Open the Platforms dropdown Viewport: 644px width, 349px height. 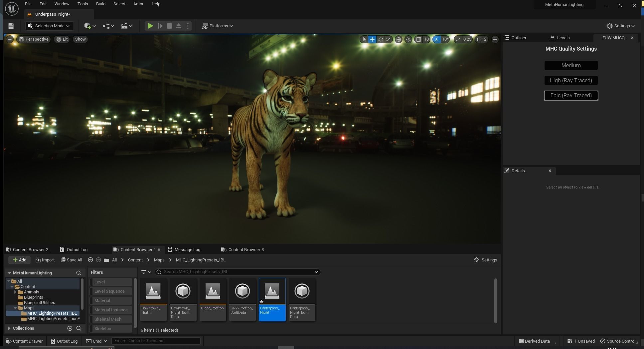217,26
